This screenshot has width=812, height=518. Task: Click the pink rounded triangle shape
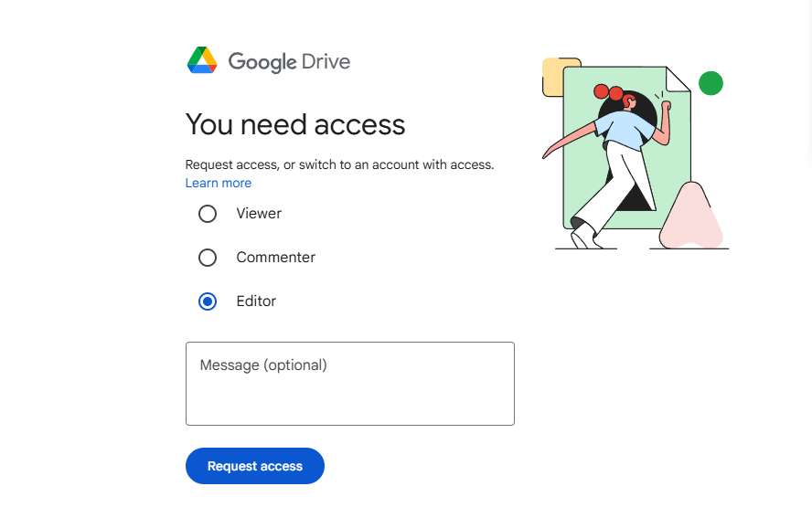tap(690, 216)
